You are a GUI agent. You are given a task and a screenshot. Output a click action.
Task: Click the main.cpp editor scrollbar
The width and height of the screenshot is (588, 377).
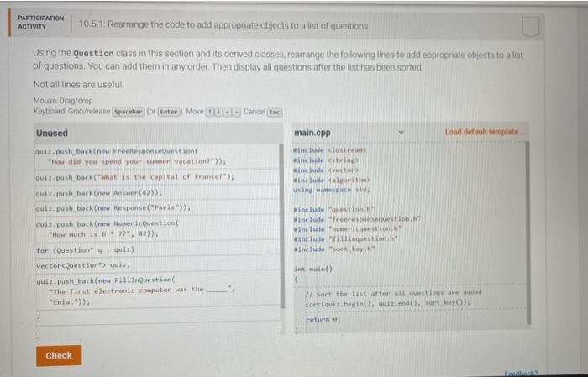[528, 233]
